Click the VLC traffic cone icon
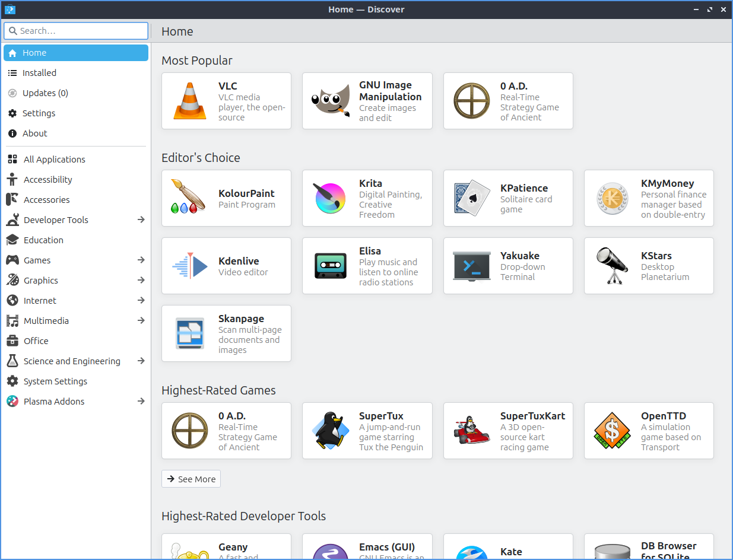 (190, 101)
